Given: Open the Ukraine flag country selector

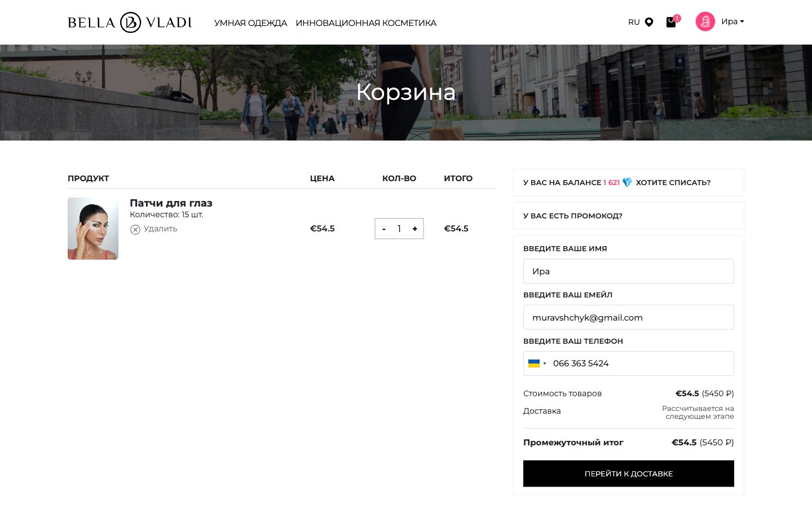Looking at the screenshot, I should 537,364.
